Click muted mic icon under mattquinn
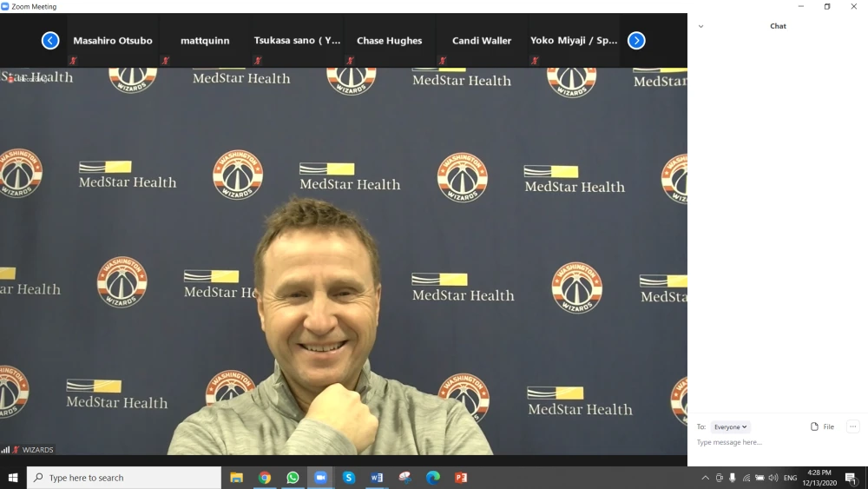Viewport: 868px width, 489px height. coord(166,60)
